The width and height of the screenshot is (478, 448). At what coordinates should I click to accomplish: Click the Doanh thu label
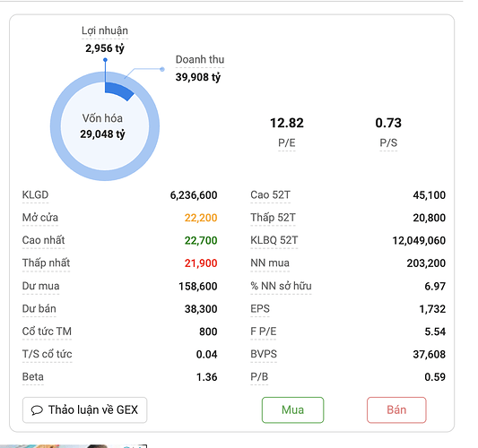coord(200,59)
